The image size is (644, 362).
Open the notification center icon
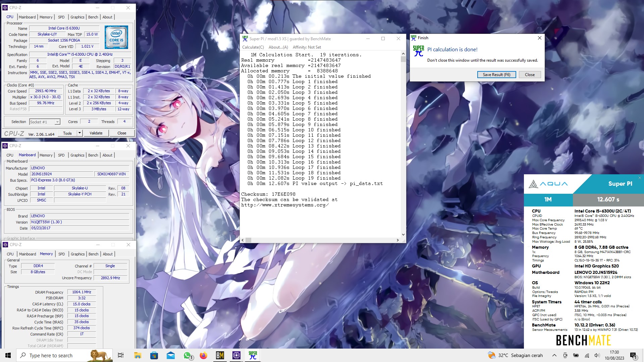(x=633, y=355)
